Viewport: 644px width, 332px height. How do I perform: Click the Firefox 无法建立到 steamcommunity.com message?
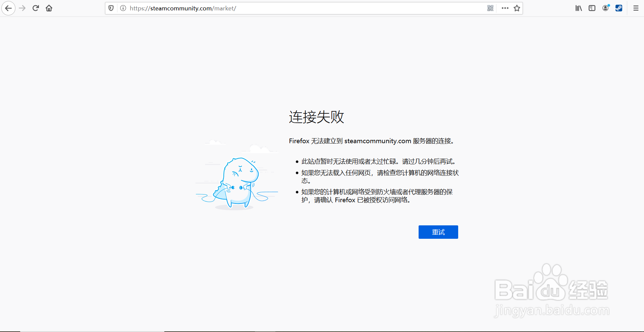[x=371, y=141]
